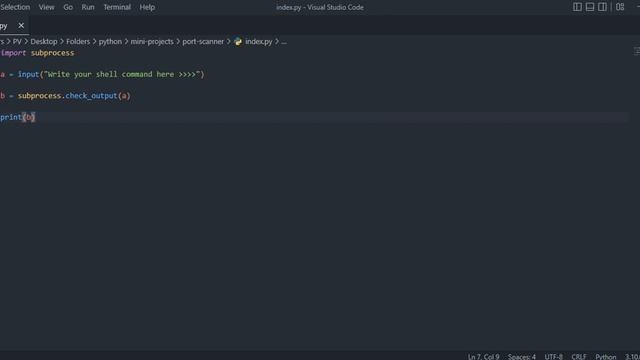Toggle bottom panel layout icon
This screenshot has width=640, height=360.
[590, 7]
